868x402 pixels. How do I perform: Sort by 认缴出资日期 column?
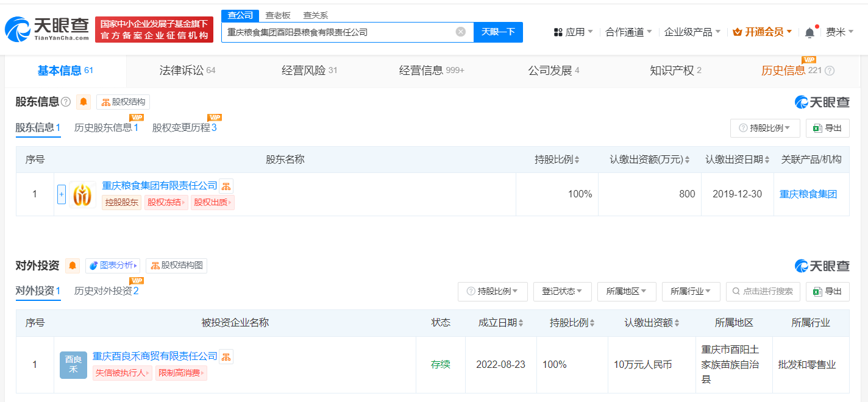[x=766, y=160]
